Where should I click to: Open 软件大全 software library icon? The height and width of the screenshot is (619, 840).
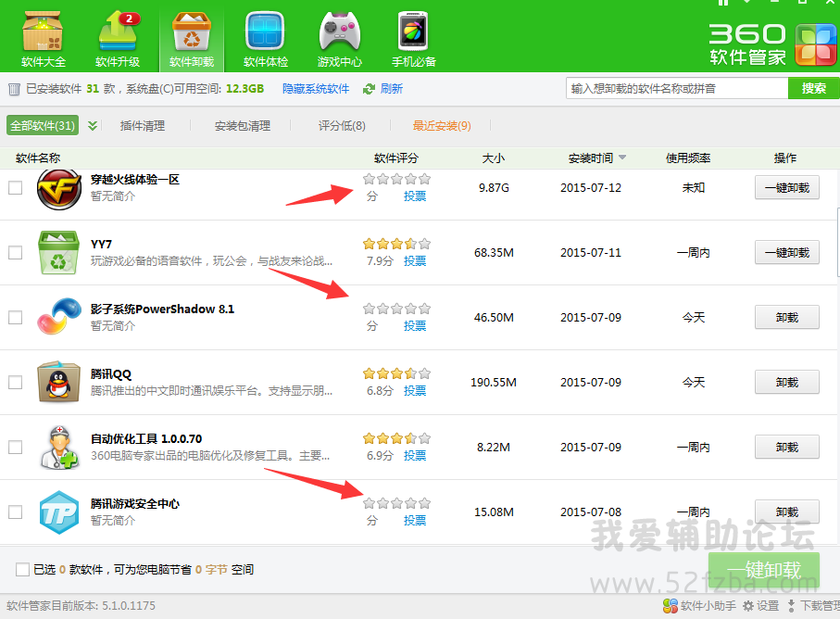coord(43,37)
